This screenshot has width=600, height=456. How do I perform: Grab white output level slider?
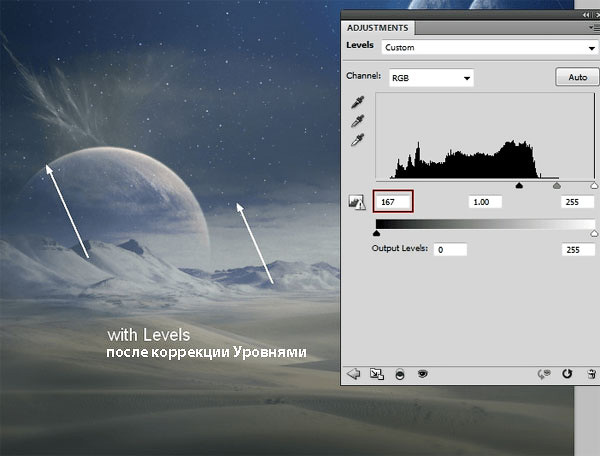click(594, 233)
